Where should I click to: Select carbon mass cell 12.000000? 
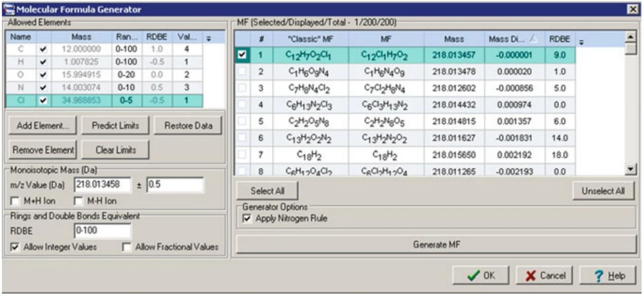coord(81,50)
